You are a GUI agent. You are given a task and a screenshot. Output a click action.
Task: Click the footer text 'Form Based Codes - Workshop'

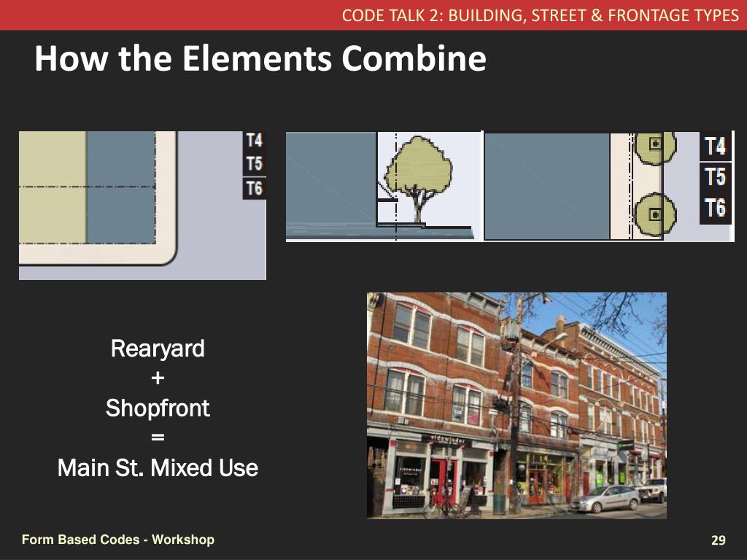[x=118, y=540]
